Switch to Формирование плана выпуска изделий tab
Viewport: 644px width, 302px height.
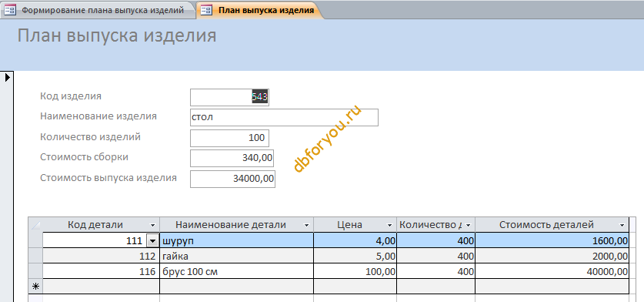pos(97,10)
